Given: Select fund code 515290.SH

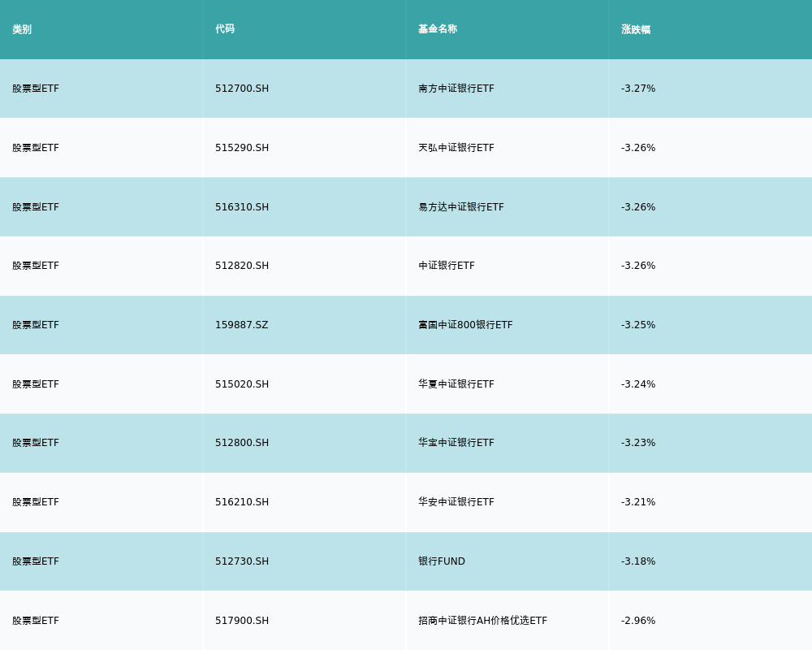Looking at the screenshot, I should [242, 148].
